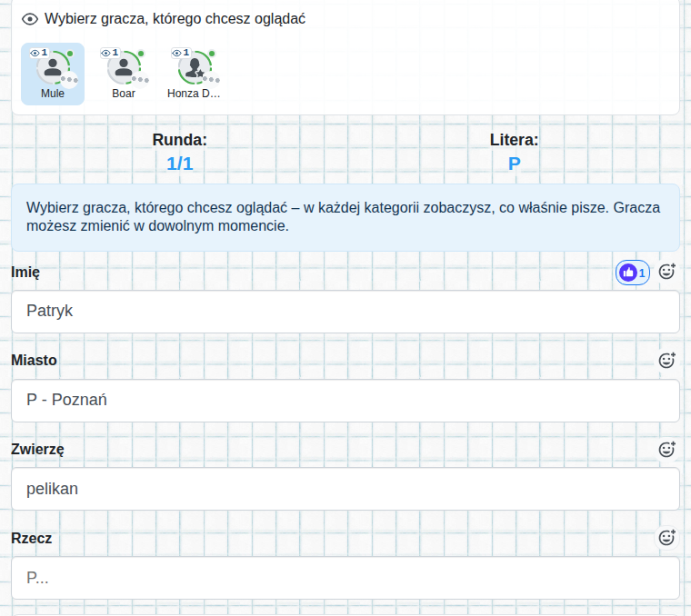Screen dimensions: 691x616
Task: Click the empty Rzecz input field
Action: coord(345,578)
